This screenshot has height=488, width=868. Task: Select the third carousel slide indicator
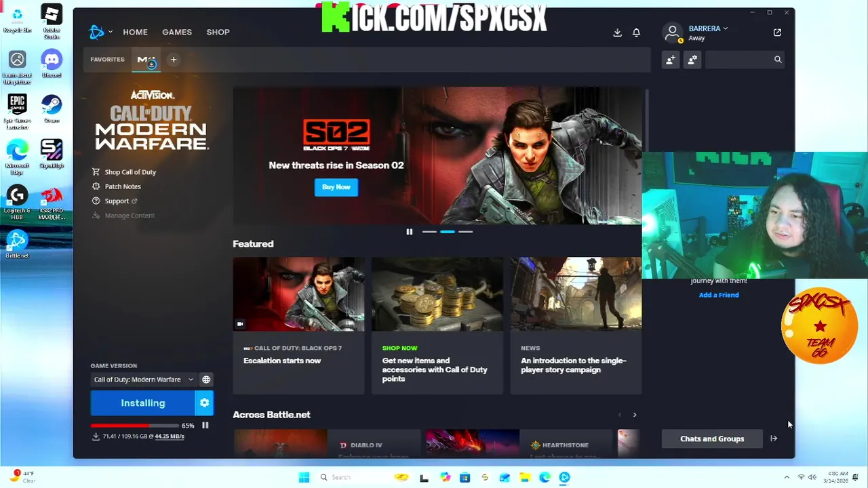tap(465, 232)
